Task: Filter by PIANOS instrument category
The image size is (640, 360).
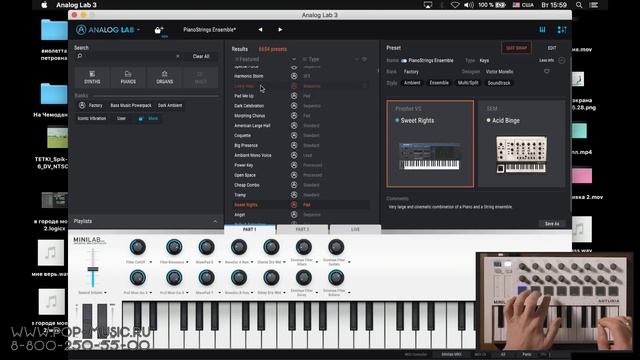Action: pyautogui.click(x=128, y=77)
